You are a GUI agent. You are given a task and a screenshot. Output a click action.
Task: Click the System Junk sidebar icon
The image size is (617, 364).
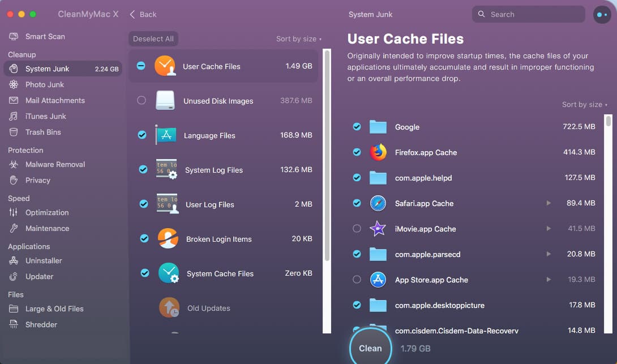(x=14, y=69)
